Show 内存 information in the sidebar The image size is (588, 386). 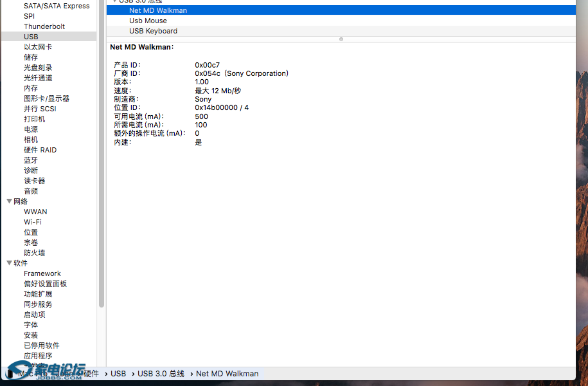tap(31, 88)
